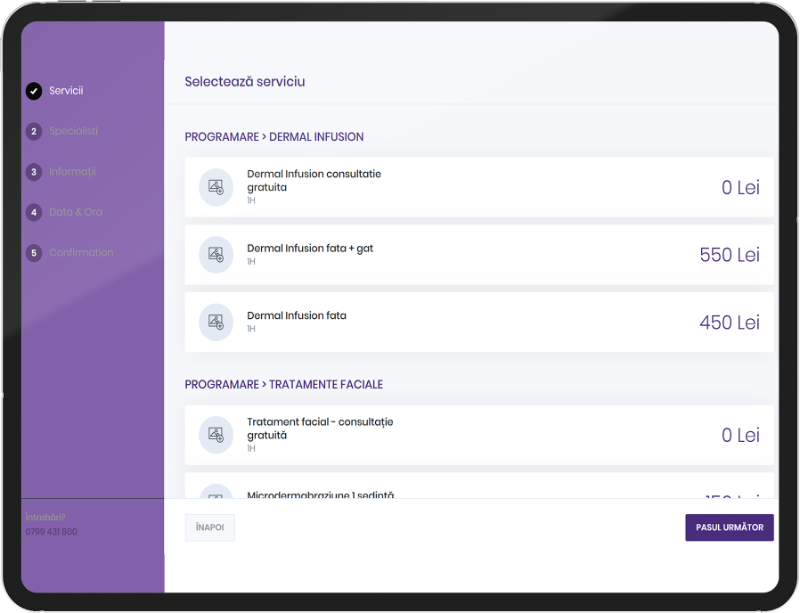Select the 550 Lei Dermal Infusion service
Viewport: 800px width, 613px height.
click(729, 255)
